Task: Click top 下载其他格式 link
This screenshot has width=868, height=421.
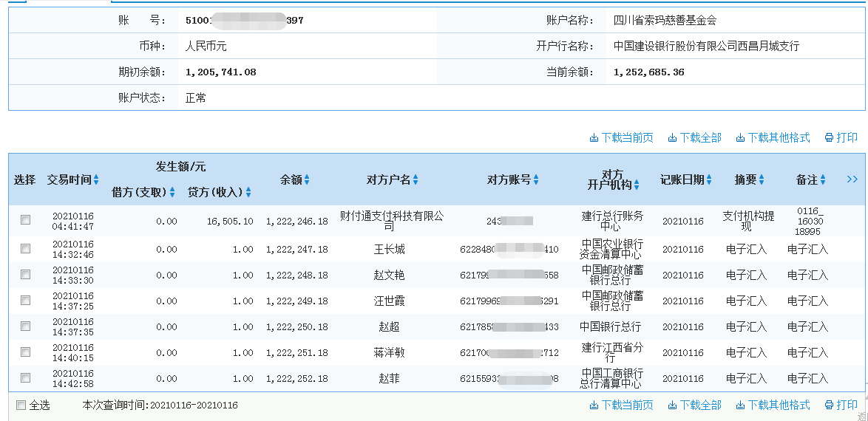Action: tap(773, 138)
